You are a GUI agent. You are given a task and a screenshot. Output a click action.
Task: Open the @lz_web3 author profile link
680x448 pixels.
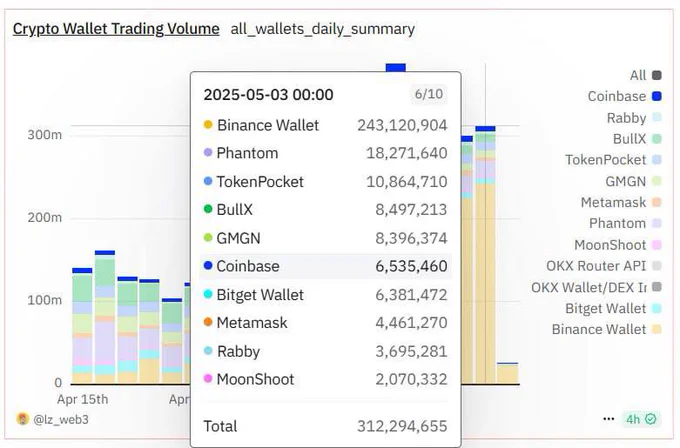61,419
